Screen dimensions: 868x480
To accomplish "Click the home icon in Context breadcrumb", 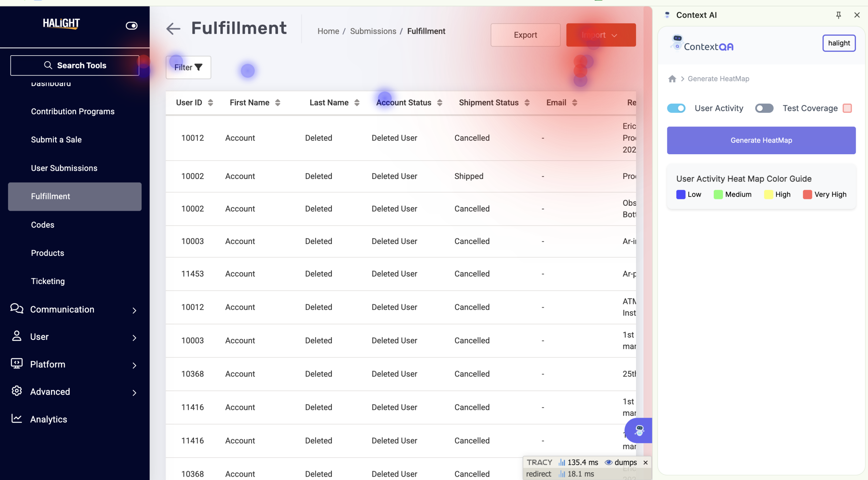I will pos(672,79).
